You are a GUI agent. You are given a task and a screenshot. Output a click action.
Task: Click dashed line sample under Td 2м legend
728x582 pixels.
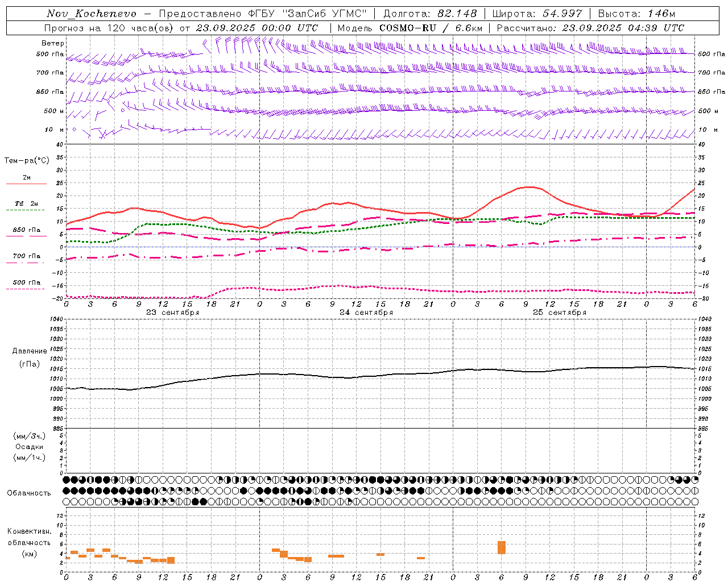pos(25,210)
